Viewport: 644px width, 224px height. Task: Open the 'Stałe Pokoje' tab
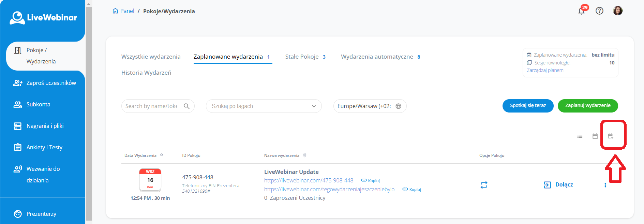coord(302,57)
